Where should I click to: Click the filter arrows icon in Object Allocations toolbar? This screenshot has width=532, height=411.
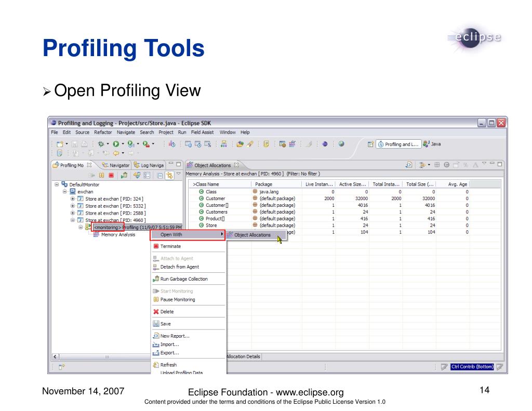(422, 165)
